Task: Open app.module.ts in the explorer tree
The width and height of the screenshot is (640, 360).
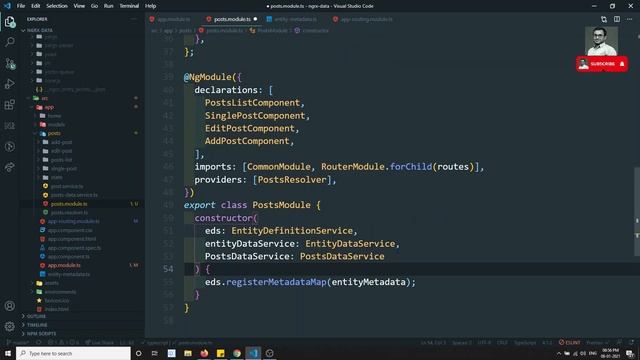Action: [x=64, y=265]
